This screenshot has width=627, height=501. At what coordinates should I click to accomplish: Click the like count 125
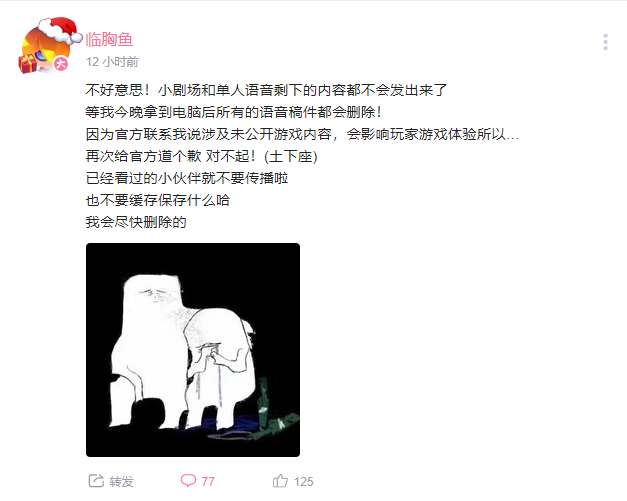point(304,481)
